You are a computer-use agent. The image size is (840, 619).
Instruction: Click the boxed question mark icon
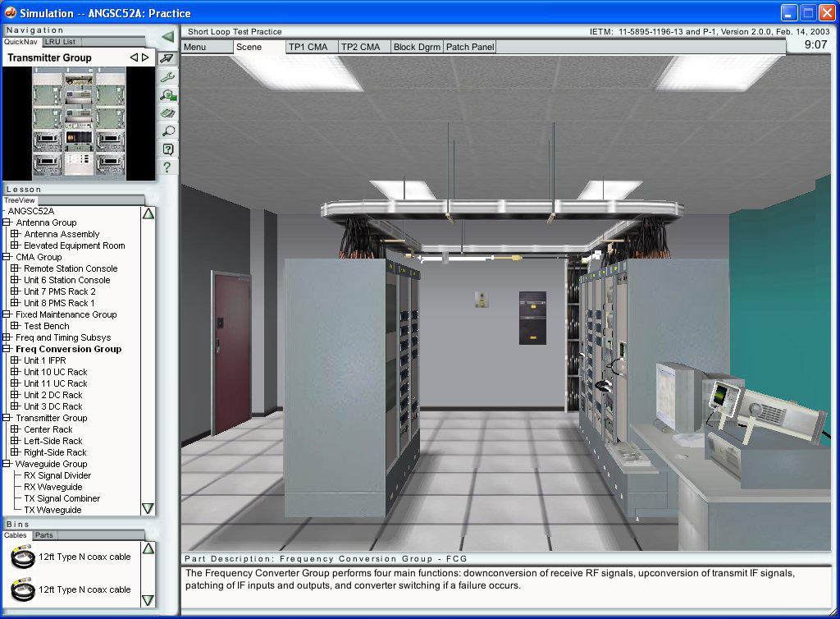pos(167,149)
